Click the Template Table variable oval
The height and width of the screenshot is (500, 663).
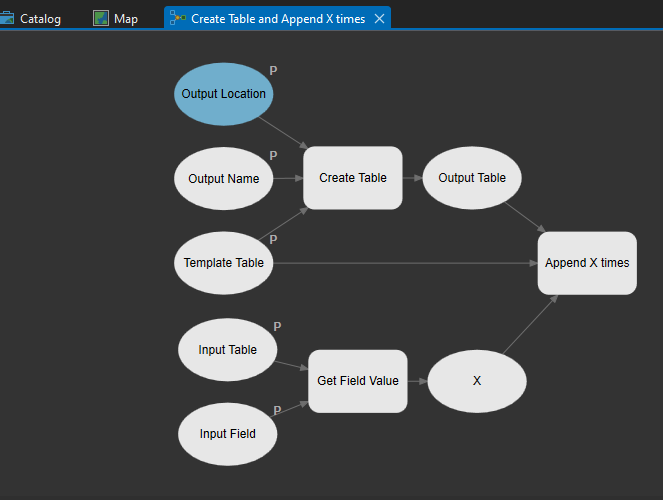224,263
